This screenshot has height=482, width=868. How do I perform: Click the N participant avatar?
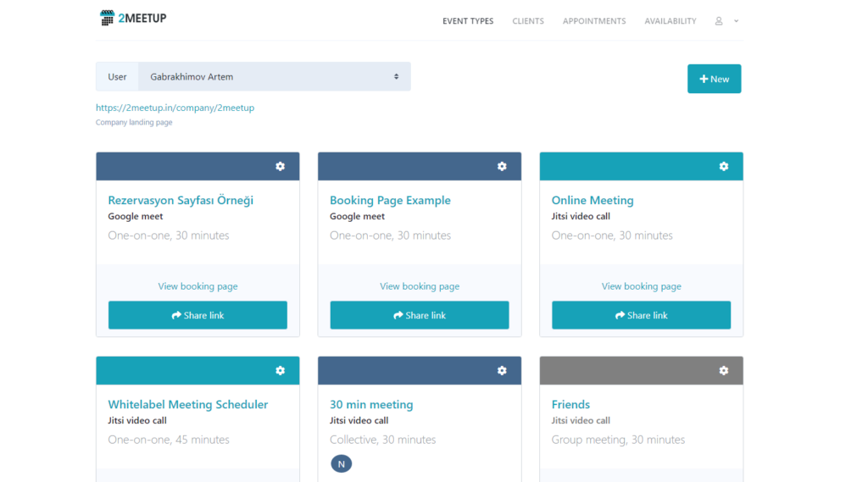(x=341, y=463)
